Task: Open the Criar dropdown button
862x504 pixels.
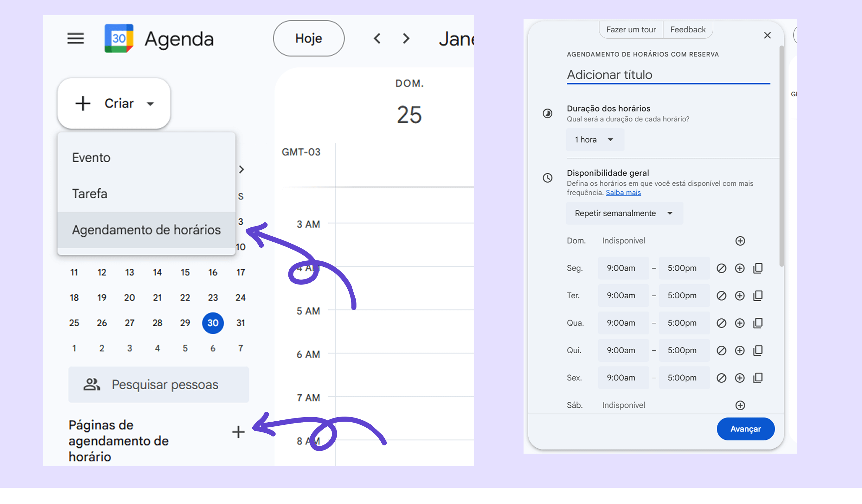Action: tap(114, 103)
